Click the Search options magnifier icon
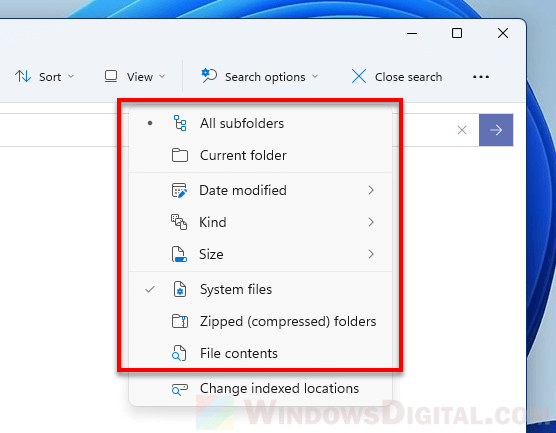556x433 pixels. coord(209,76)
